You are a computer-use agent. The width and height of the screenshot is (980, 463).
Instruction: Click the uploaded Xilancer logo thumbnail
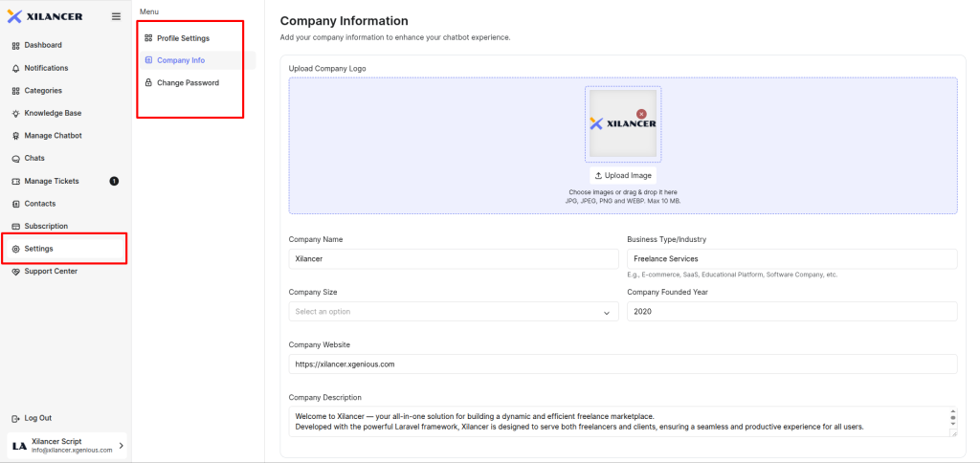click(x=623, y=123)
